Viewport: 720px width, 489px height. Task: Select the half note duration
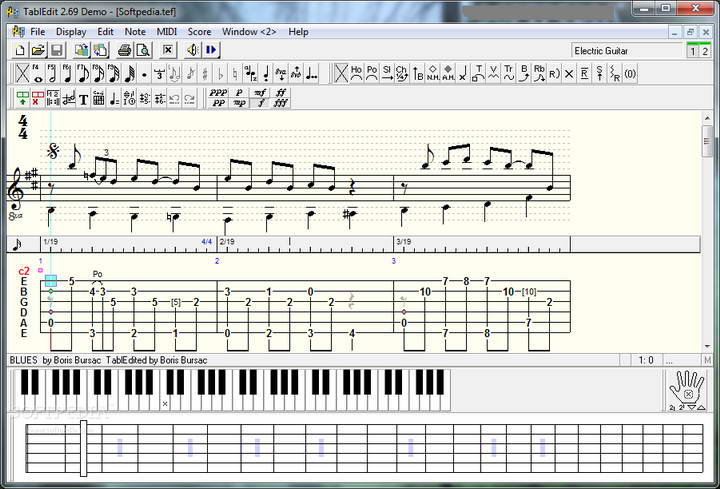pos(52,73)
